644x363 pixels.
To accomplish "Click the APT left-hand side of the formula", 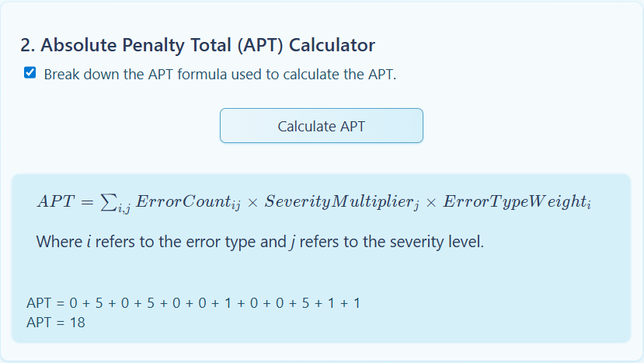I will pos(54,202).
